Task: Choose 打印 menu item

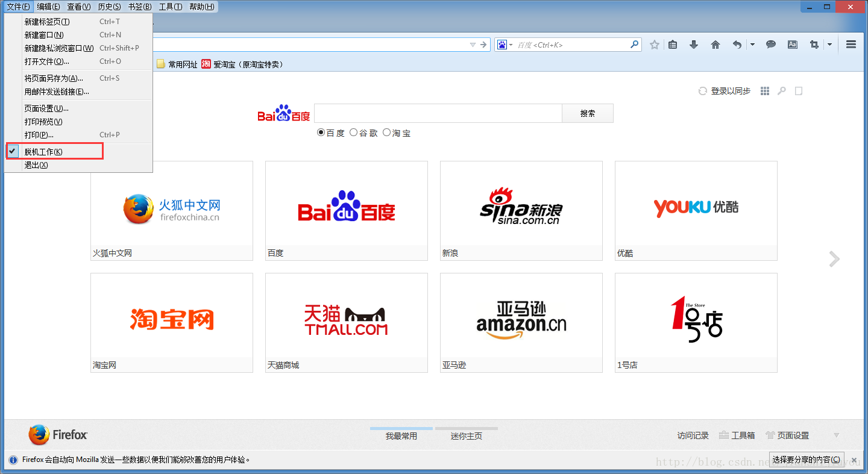Action: 78,135
